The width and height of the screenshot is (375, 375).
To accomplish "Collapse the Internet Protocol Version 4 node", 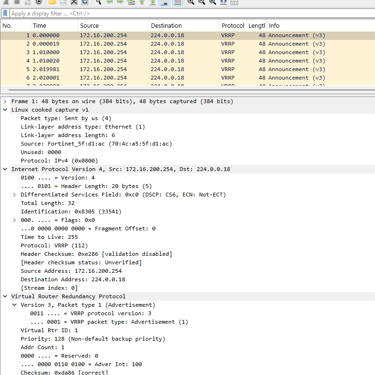I will 5,169.
